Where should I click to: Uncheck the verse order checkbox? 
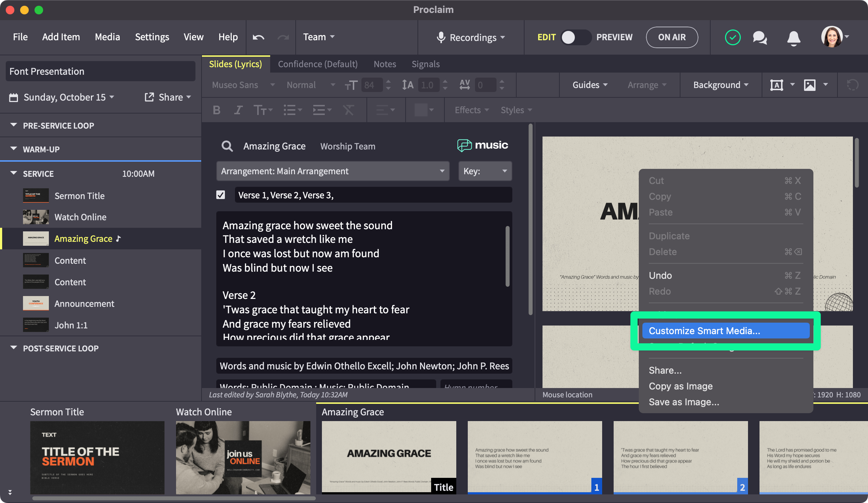(x=221, y=195)
